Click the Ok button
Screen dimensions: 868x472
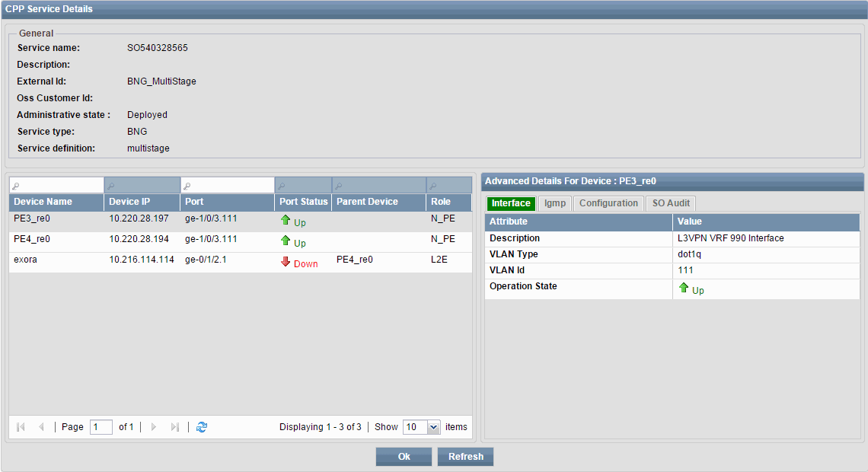pos(403,456)
